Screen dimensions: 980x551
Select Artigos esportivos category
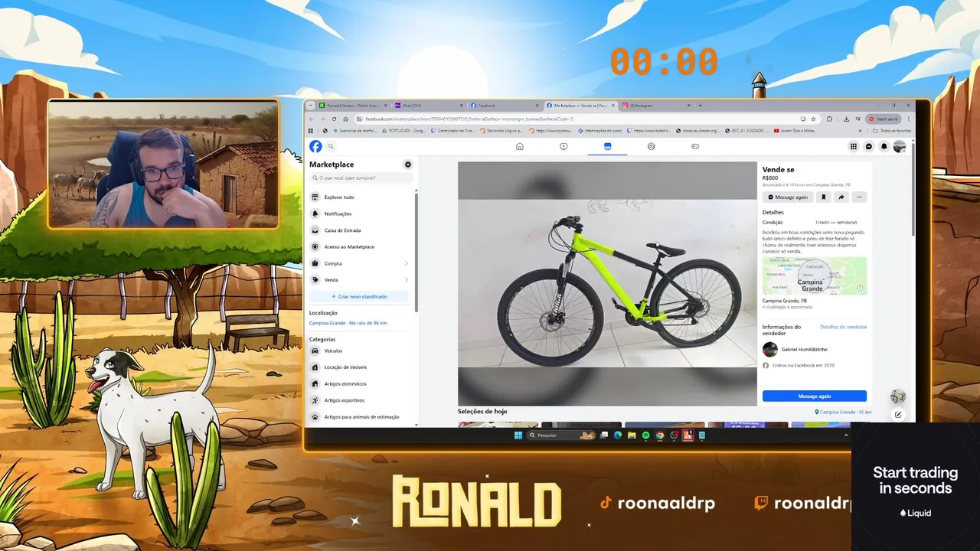[x=360, y=400]
